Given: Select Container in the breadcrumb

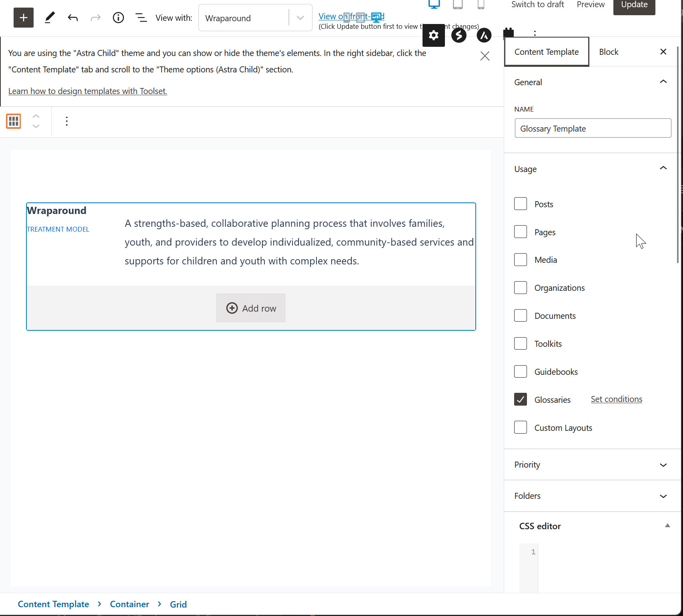Looking at the screenshot, I should 130,604.
